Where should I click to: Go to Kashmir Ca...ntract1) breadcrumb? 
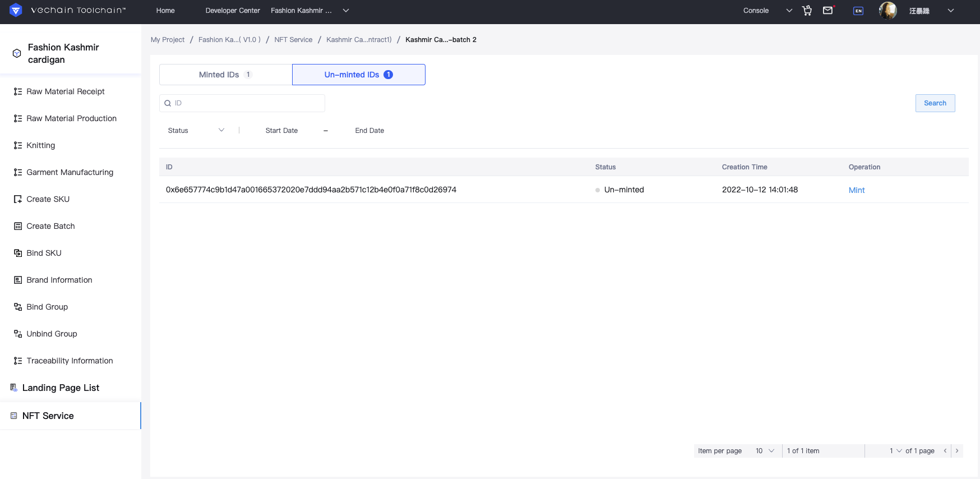[x=359, y=40]
